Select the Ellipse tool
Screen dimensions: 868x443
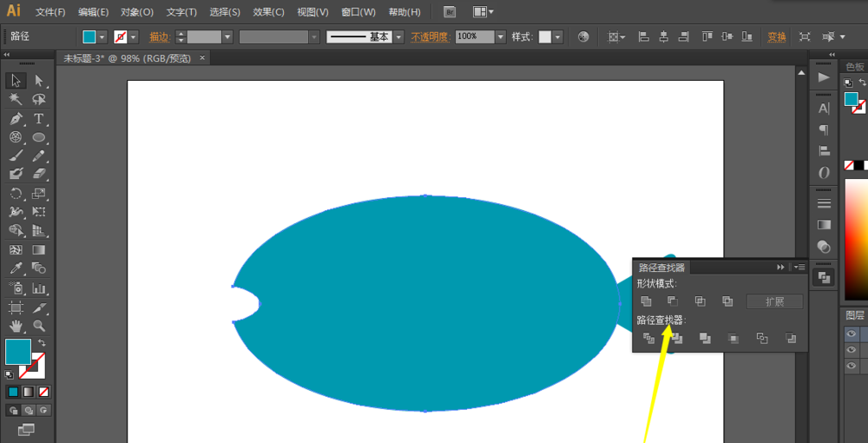pos(39,136)
